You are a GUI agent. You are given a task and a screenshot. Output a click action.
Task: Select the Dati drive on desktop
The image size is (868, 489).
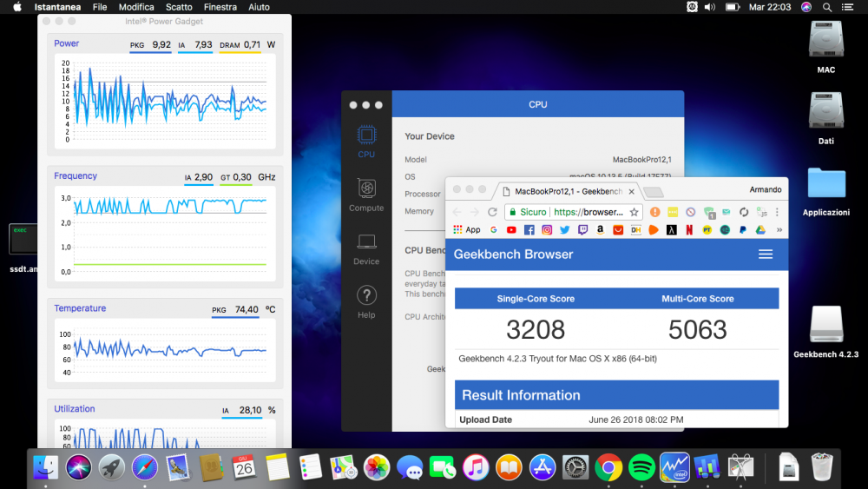click(826, 118)
